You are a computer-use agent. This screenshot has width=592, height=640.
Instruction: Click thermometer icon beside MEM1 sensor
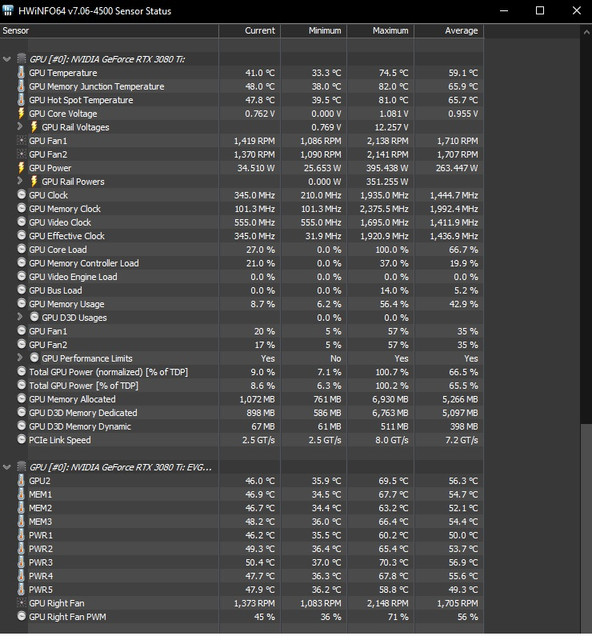tap(21, 494)
